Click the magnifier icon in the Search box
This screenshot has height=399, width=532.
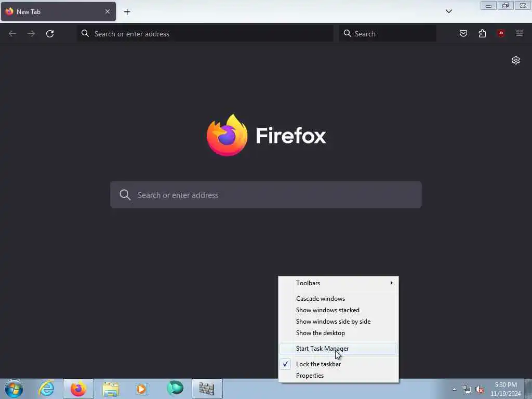click(348, 33)
